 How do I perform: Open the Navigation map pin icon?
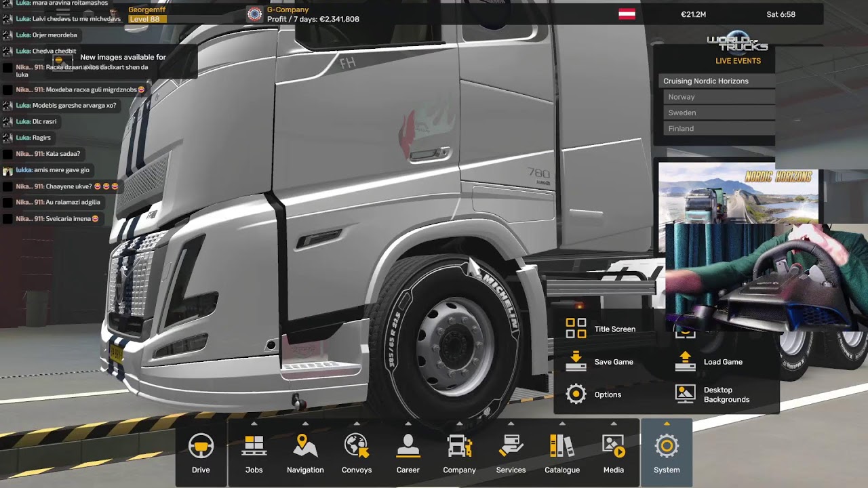click(305, 446)
